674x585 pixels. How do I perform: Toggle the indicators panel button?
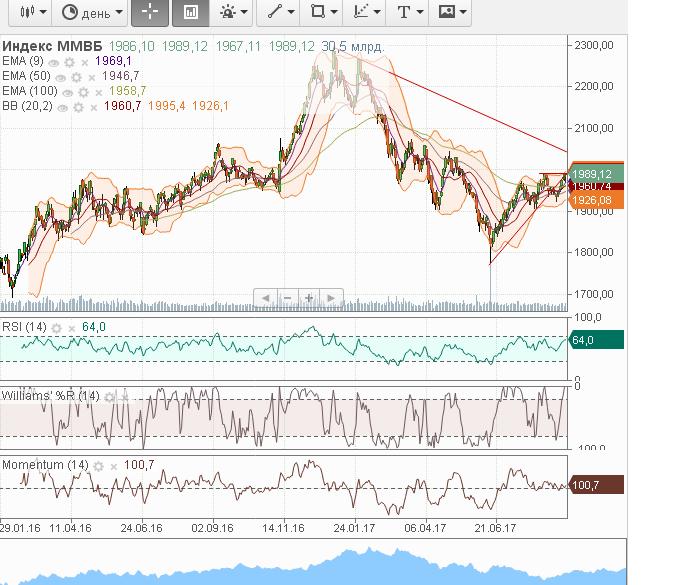click(190, 12)
